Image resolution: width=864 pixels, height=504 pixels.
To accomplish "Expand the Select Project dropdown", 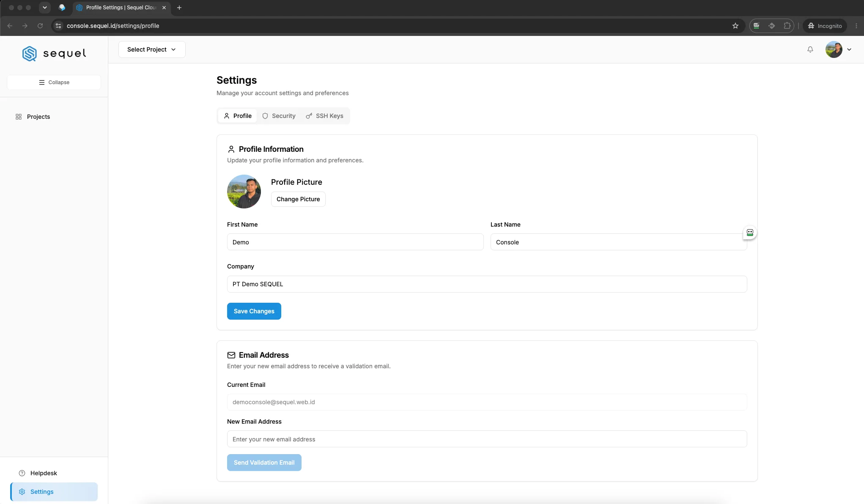I will pyautogui.click(x=152, y=49).
